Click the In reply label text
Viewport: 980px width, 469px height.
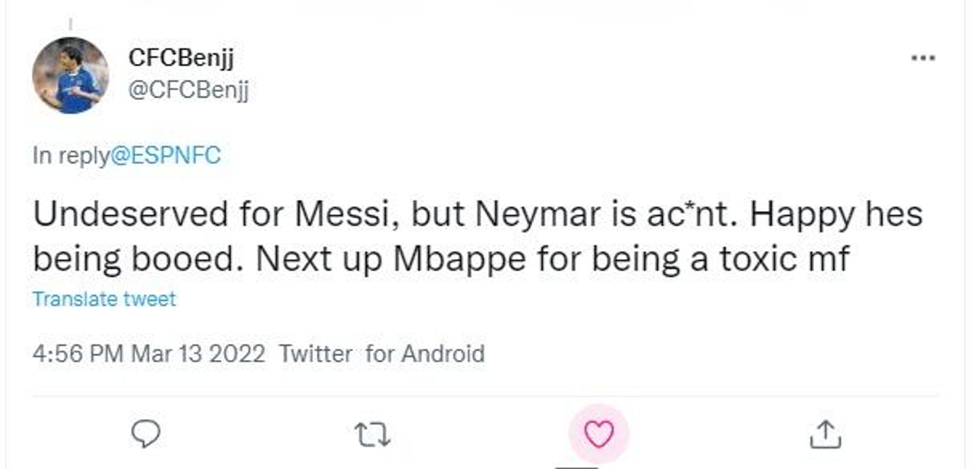click(x=71, y=155)
